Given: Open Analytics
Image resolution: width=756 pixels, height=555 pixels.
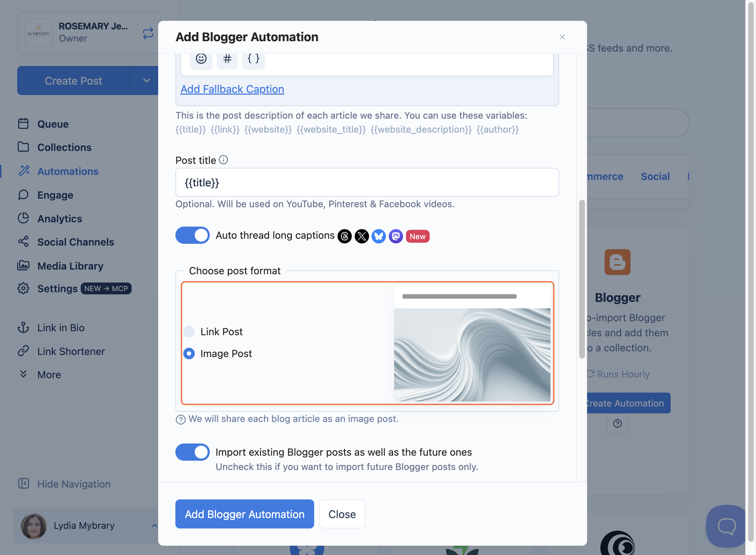Looking at the screenshot, I should [x=60, y=219].
